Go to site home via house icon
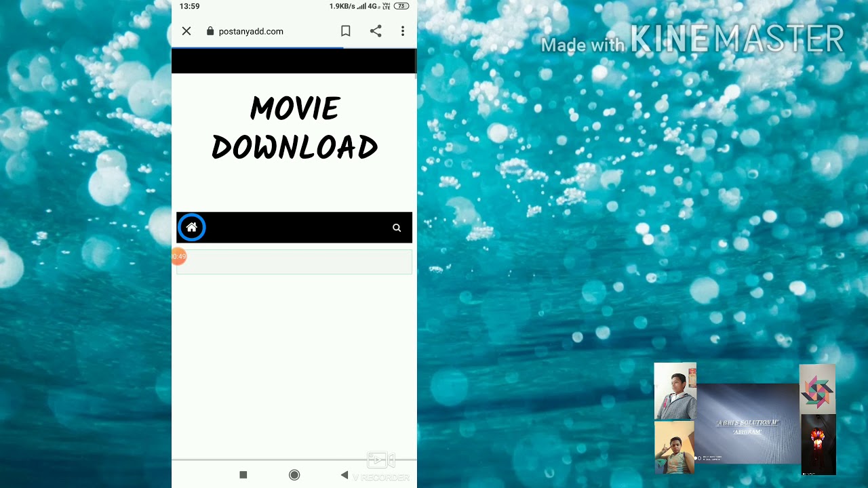The height and width of the screenshot is (488, 868). click(x=191, y=228)
